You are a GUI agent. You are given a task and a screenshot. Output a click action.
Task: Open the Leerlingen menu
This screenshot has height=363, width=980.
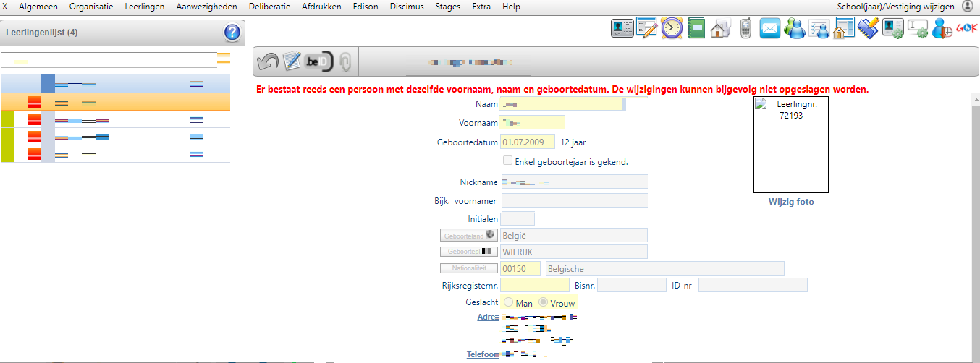(144, 7)
